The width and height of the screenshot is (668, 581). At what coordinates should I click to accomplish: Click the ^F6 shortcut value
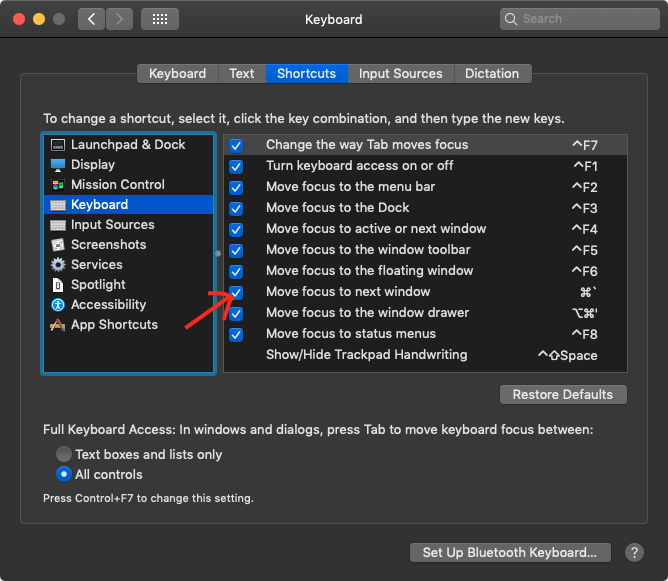[584, 271]
